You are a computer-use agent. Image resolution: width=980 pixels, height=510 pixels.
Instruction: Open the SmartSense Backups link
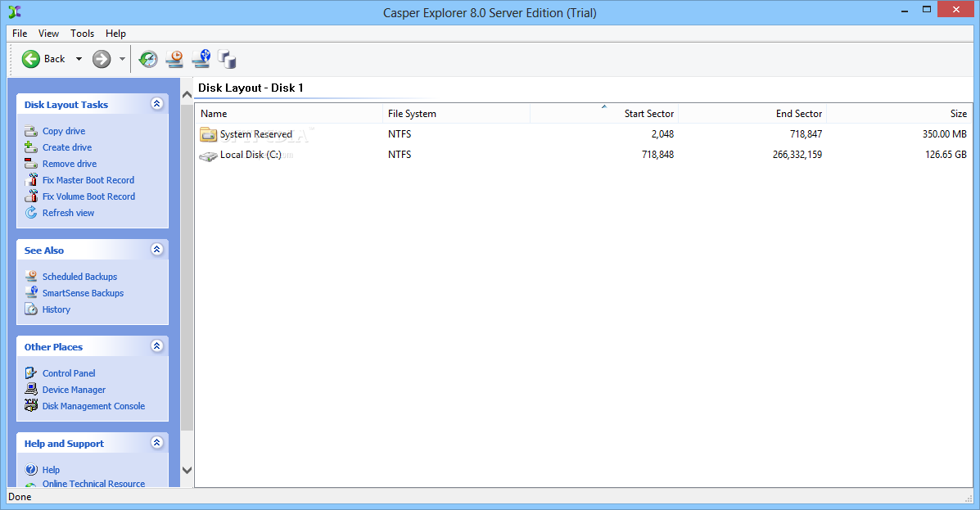click(84, 292)
